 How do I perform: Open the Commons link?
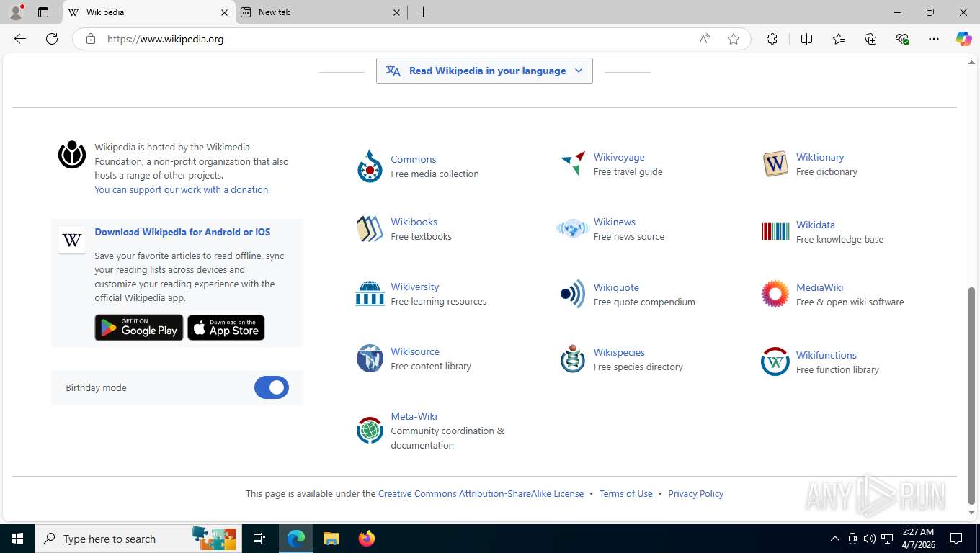[x=414, y=159]
